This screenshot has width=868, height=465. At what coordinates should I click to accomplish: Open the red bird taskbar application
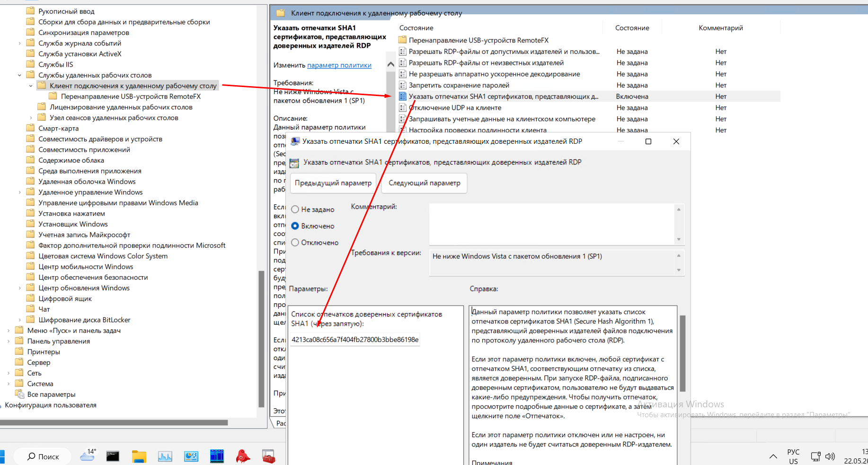tap(243, 456)
